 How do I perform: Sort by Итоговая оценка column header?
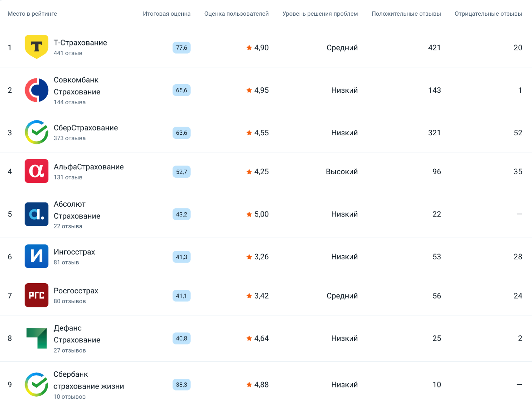point(167,14)
